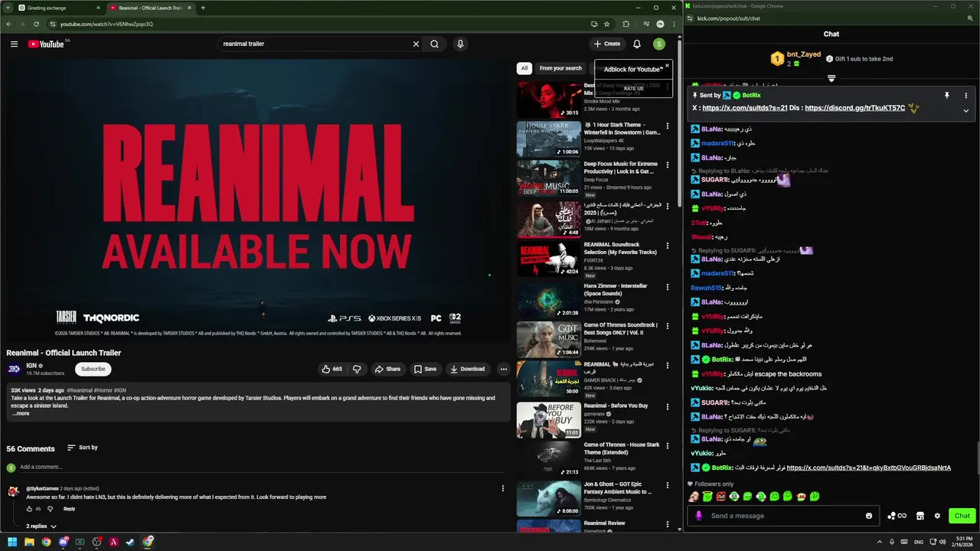The width and height of the screenshot is (980, 551).
Task: Send message with green Chat button
Action: (x=962, y=516)
